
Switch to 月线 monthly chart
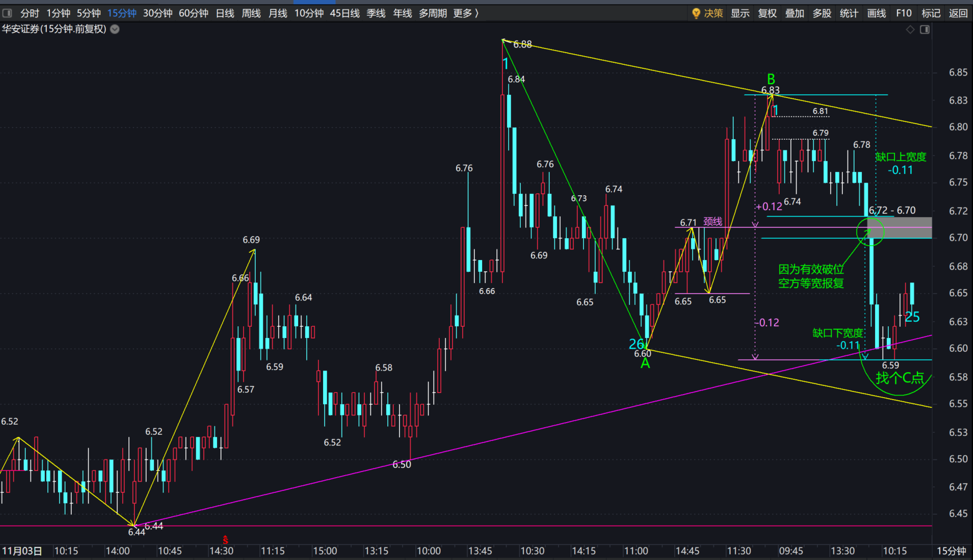278,13
